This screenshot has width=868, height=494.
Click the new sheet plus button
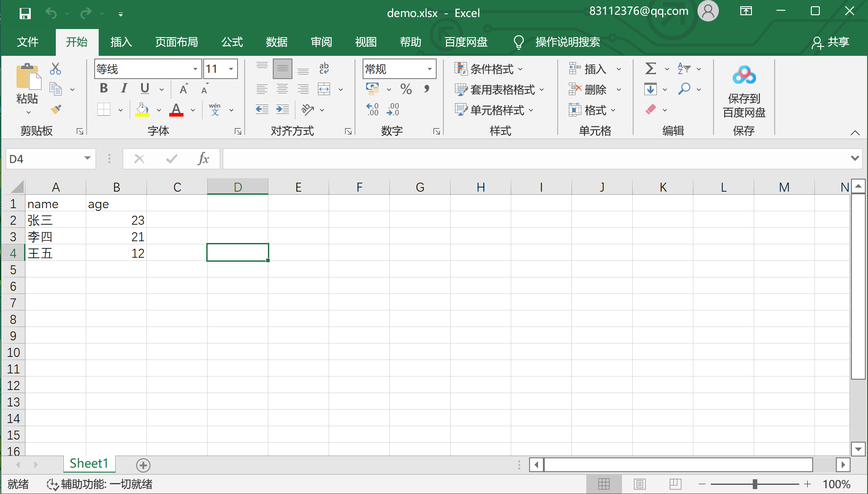(143, 465)
